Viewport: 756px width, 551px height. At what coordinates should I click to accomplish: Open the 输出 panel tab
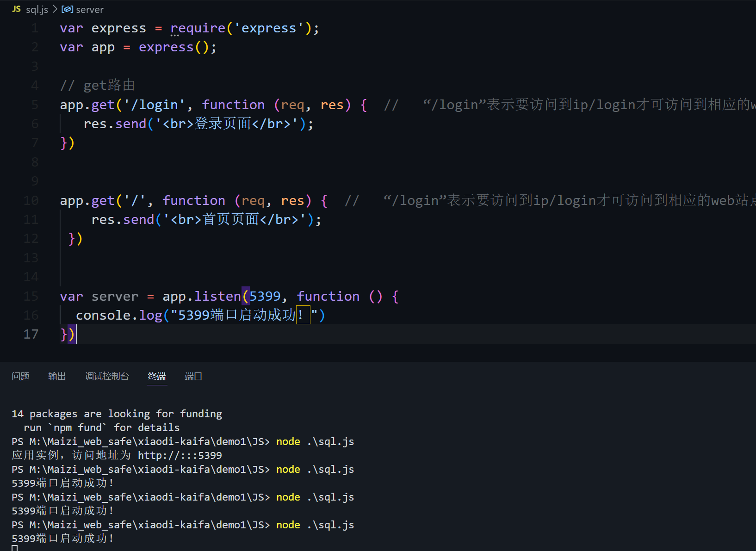[x=57, y=376]
